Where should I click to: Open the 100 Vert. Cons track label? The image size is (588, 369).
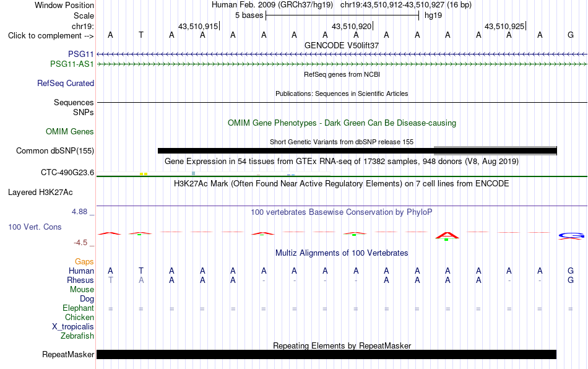35,227
